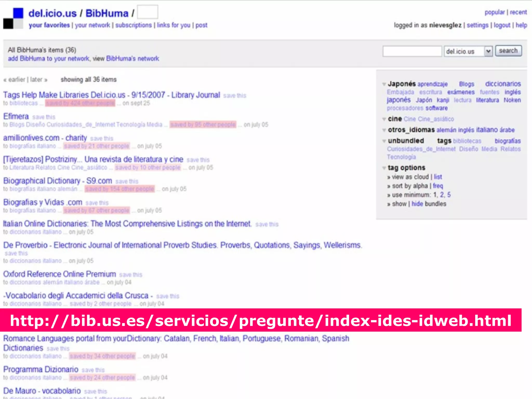Open Italian Online Dictionaries listing
The image size is (532, 399).
pos(127,224)
